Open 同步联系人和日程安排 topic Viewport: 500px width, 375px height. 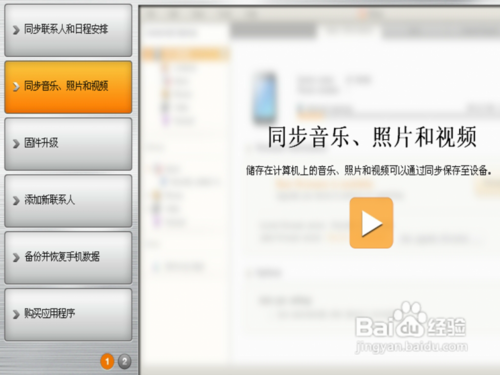[68, 30]
